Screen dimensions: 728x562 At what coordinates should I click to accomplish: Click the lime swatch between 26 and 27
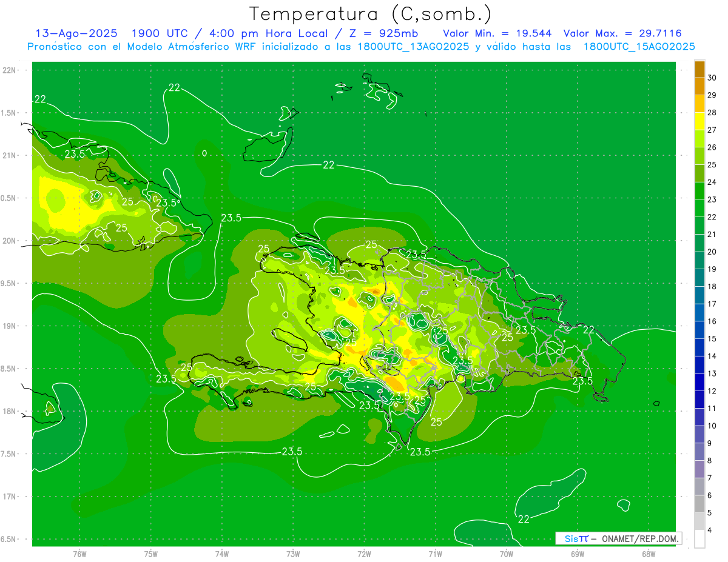pyautogui.click(x=699, y=139)
